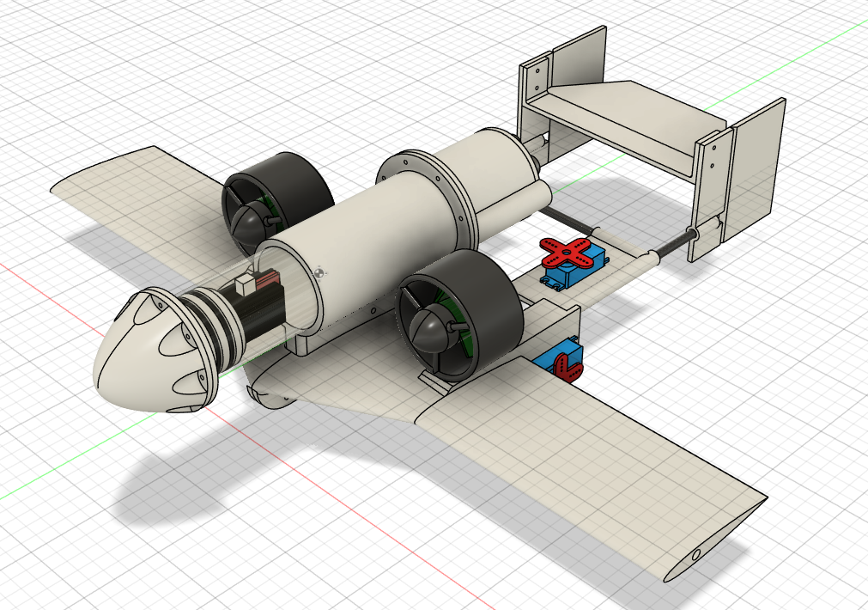Click the origin marker on the fuselage

coord(320,272)
